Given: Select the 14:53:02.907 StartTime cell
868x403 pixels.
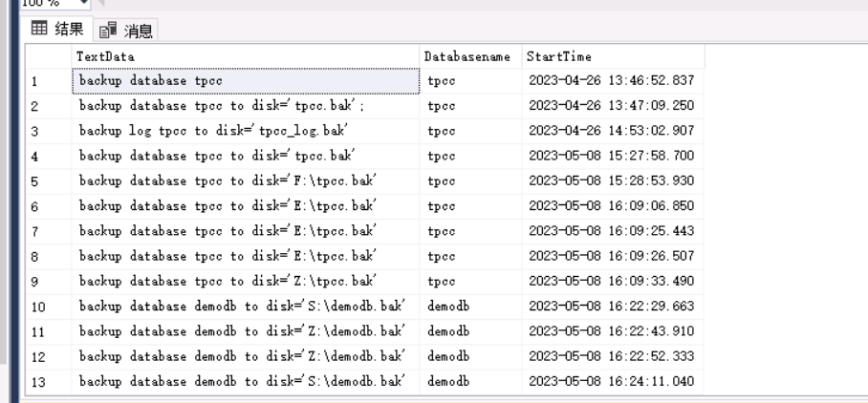Looking at the screenshot, I should click(x=612, y=131).
